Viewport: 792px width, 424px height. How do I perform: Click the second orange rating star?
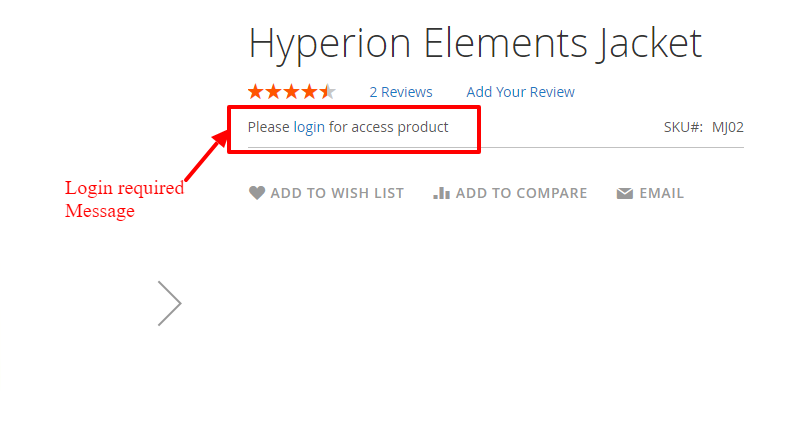click(x=273, y=92)
